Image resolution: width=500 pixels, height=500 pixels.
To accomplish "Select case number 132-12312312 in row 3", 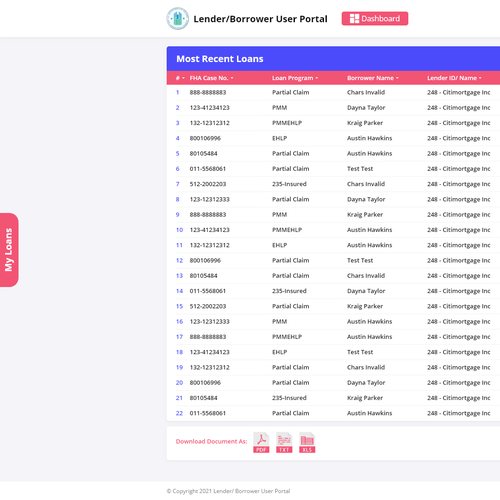I will (x=210, y=123).
